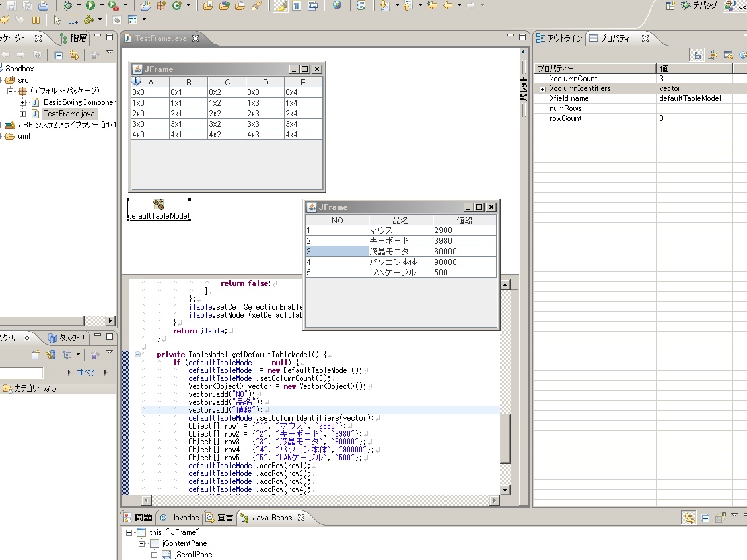Click Collapse All in package explorer
The height and width of the screenshot is (560, 747).
(x=59, y=55)
